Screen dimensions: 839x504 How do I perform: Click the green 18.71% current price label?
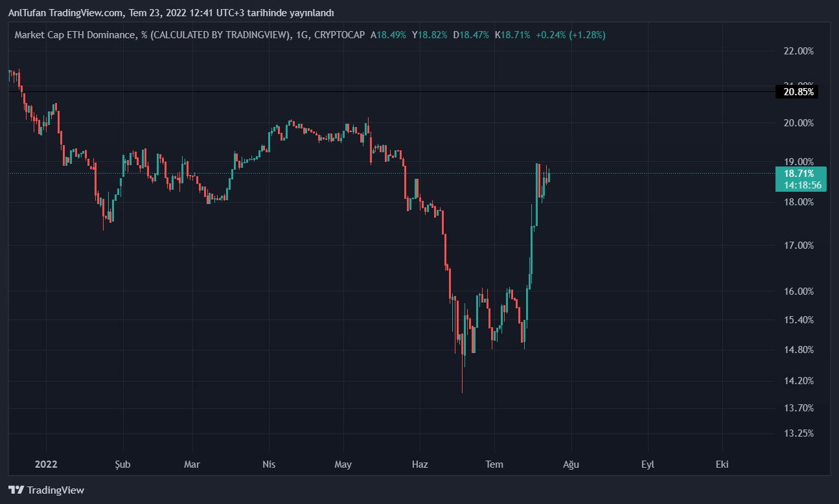tap(799, 174)
